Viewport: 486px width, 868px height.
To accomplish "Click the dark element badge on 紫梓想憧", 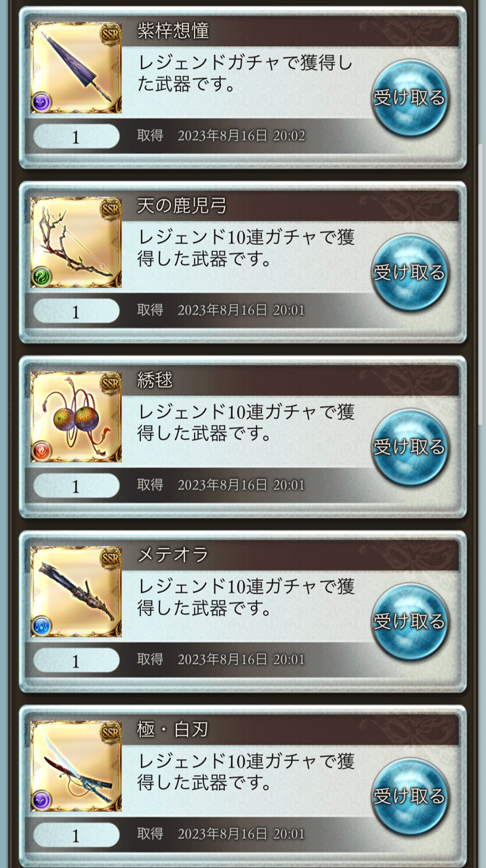I will tap(42, 102).
